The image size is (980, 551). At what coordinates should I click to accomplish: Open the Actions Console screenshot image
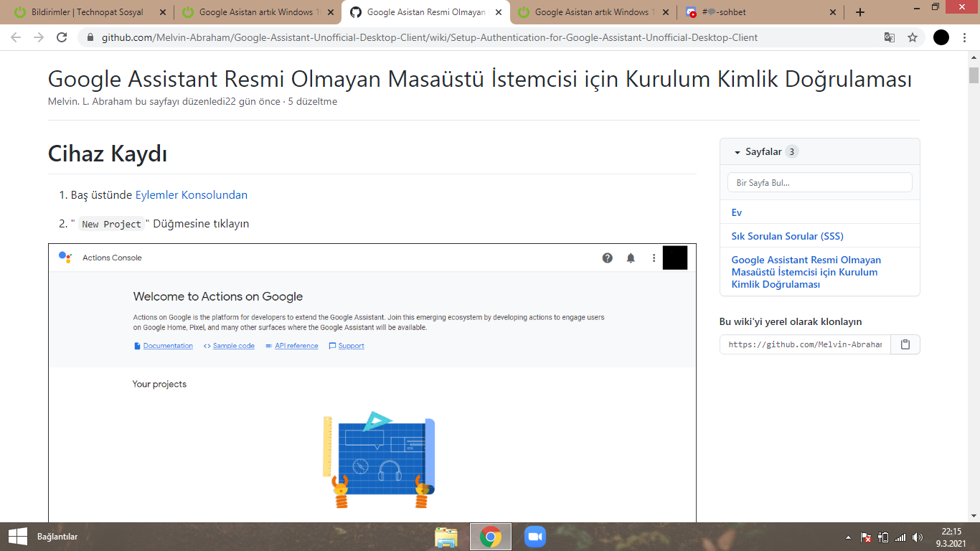372,383
